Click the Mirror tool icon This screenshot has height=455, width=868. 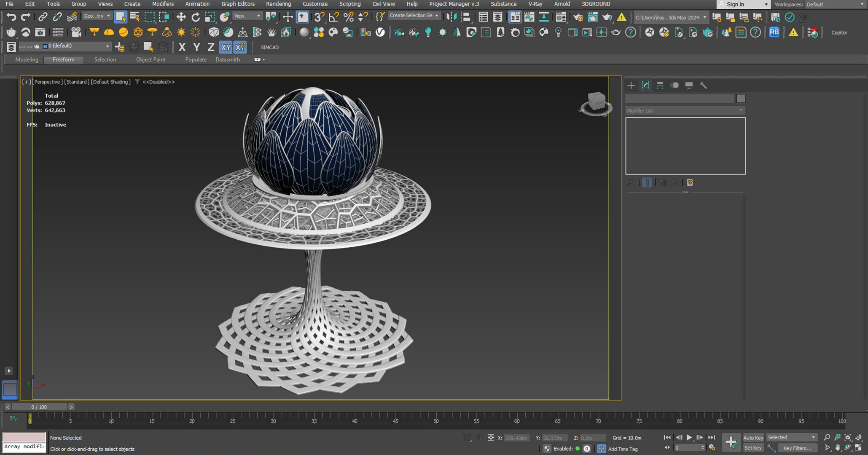tap(451, 17)
